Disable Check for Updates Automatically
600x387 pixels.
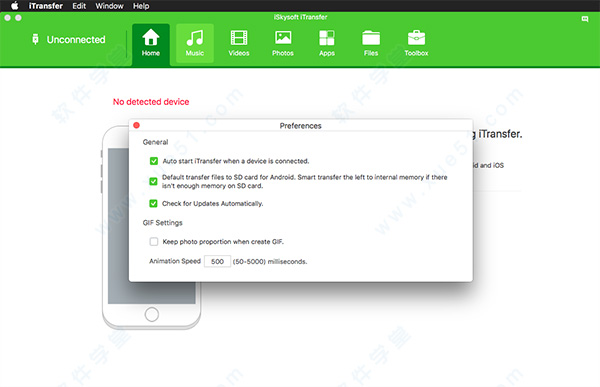(x=153, y=203)
